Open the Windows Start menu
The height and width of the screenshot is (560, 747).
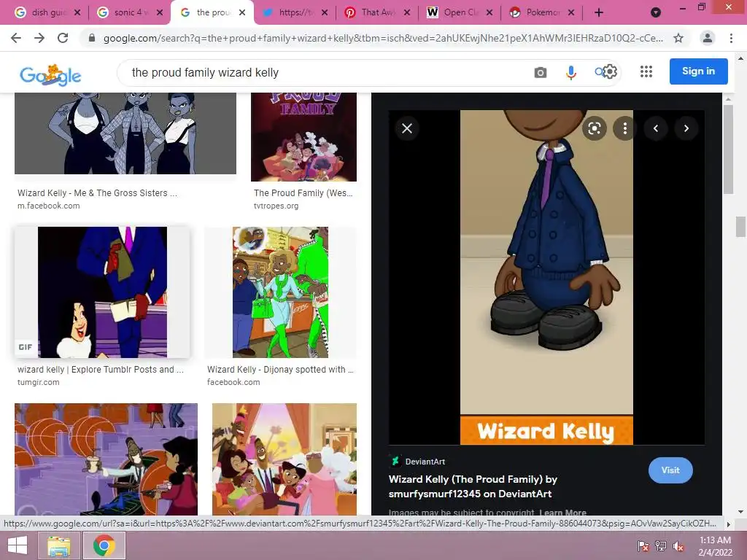click(x=18, y=545)
